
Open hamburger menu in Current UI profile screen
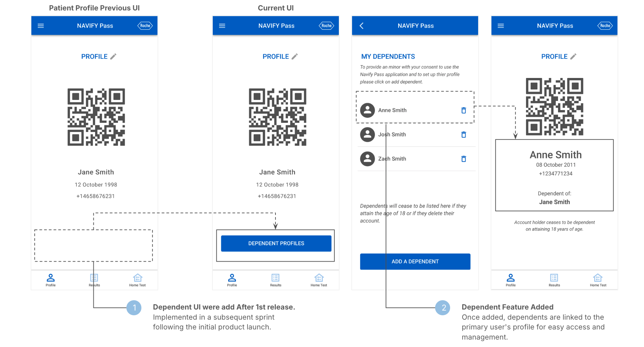222,26
